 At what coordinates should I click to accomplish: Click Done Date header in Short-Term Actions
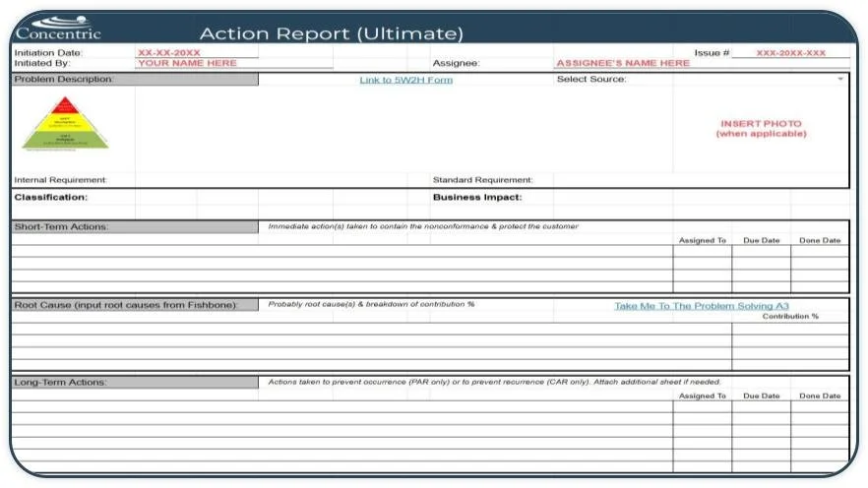pyautogui.click(x=820, y=241)
